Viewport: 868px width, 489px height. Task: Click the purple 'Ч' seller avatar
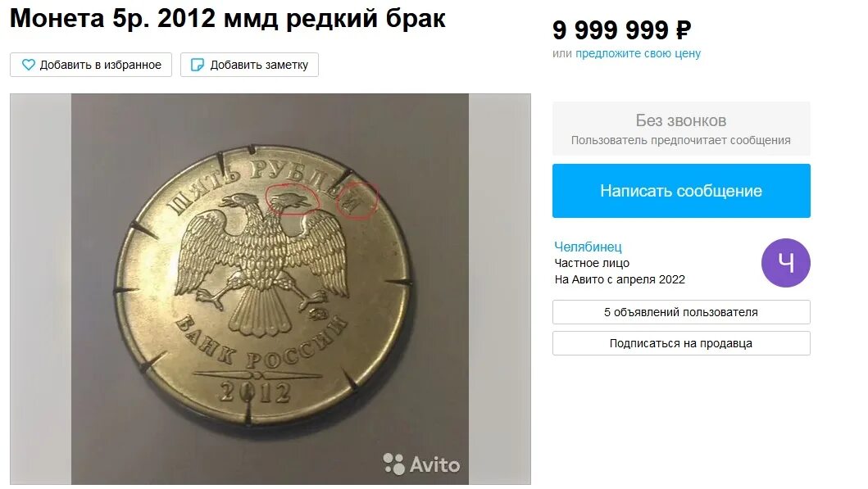click(785, 263)
